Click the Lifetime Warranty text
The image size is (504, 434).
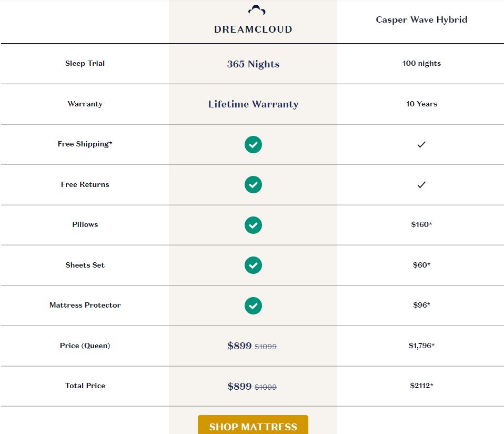(253, 104)
